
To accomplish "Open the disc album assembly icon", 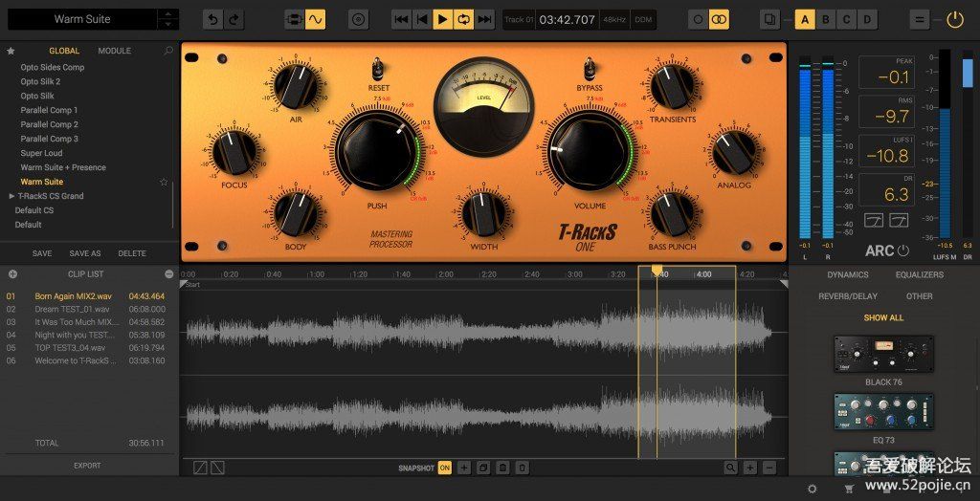I will tap(358, 20).
